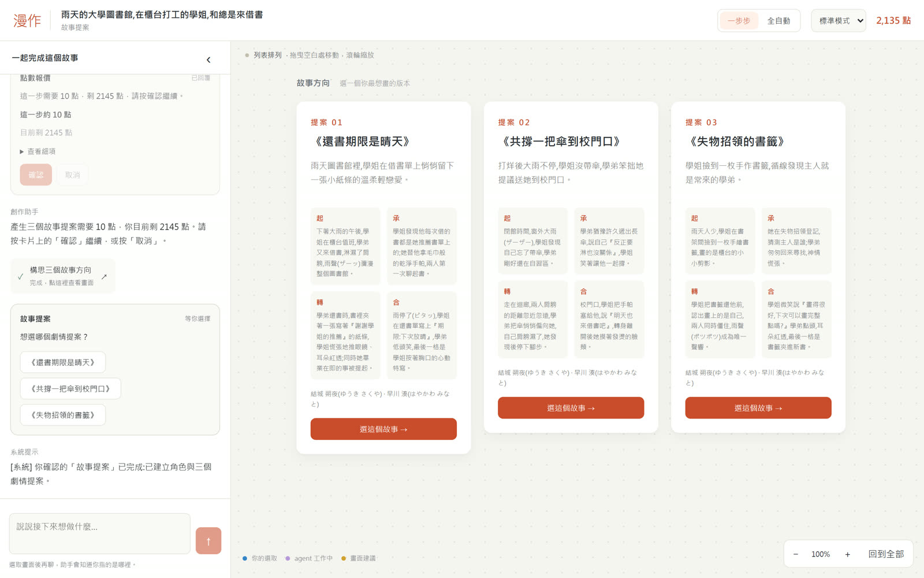Viewport: 924px width, 578px height.
Task: Click the 取消 button in points quote card
Action: click(72, 175)
